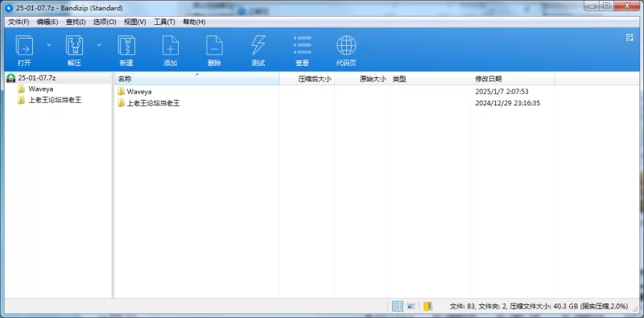Image resolution: width=644 pixels, height=318 pixels.
Task: Open the 编辑(E) menu
Action: click(x=47, y=22)
